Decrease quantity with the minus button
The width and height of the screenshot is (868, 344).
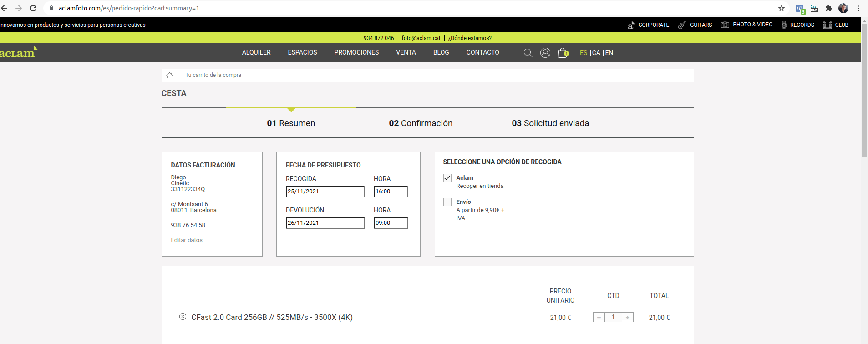coord(599,318)
